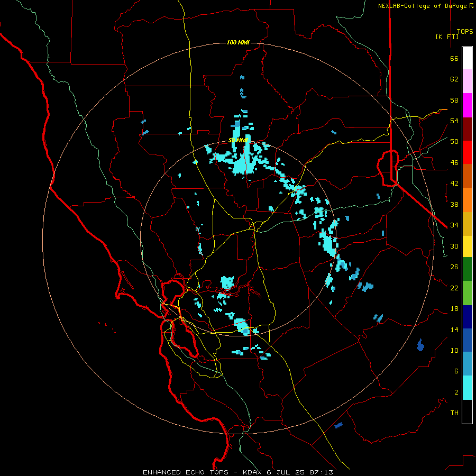Click the 'TH' threshold label
This screenshot has height=476, width=476.
point(454,413)
